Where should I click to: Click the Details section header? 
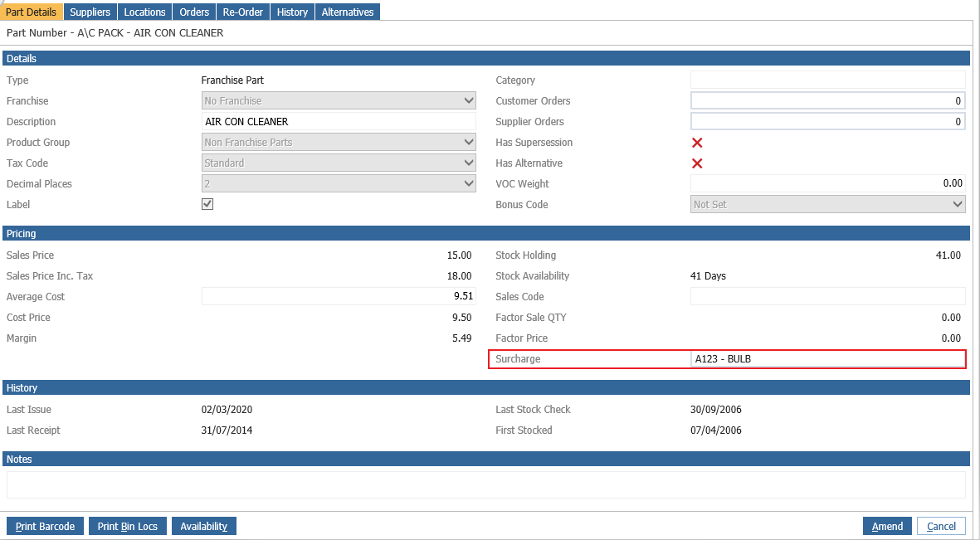click(485, 58)
